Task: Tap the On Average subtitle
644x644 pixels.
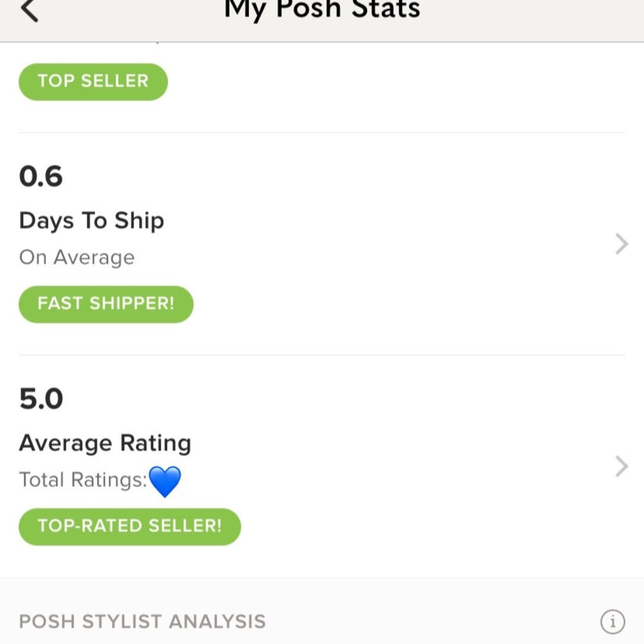Action: (77, 258)
